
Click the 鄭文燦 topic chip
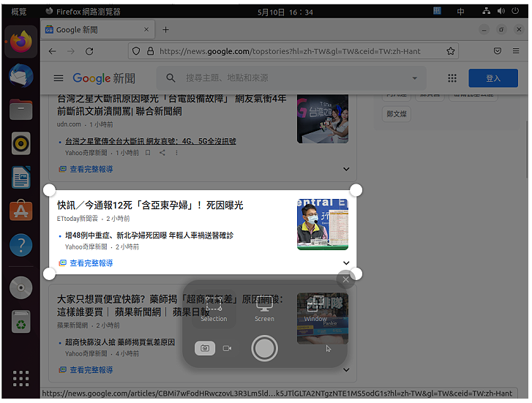(397, 114)
